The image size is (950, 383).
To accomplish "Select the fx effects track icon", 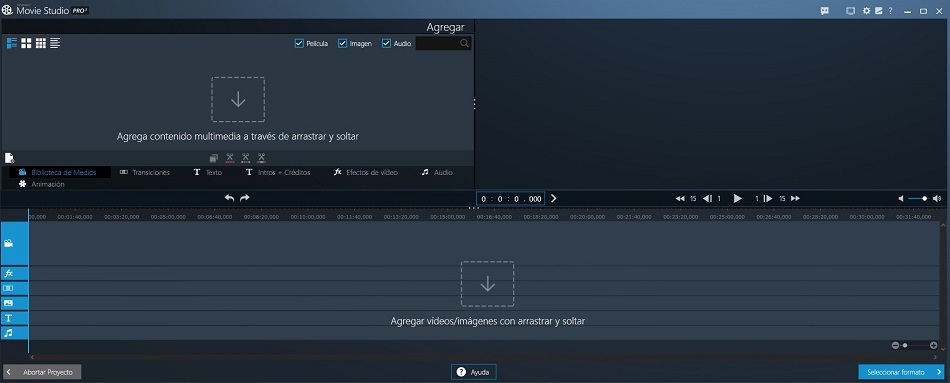I will point(8,273).
